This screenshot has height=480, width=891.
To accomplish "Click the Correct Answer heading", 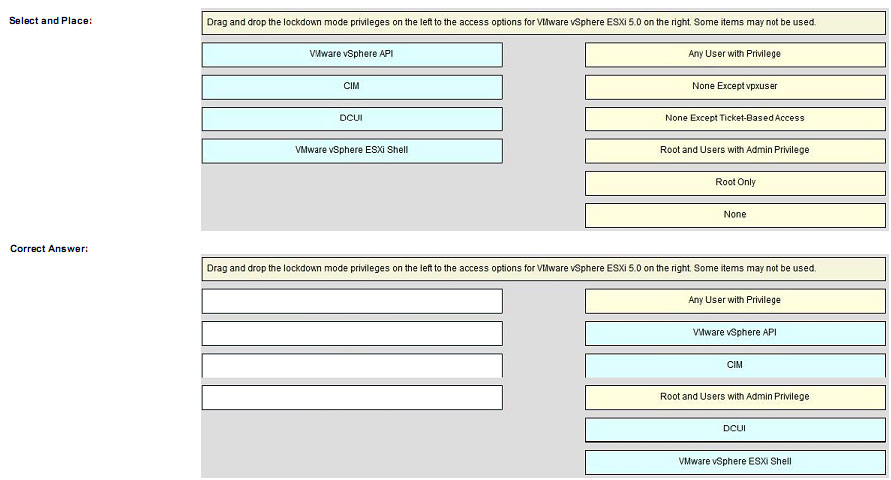I will 49,249.
